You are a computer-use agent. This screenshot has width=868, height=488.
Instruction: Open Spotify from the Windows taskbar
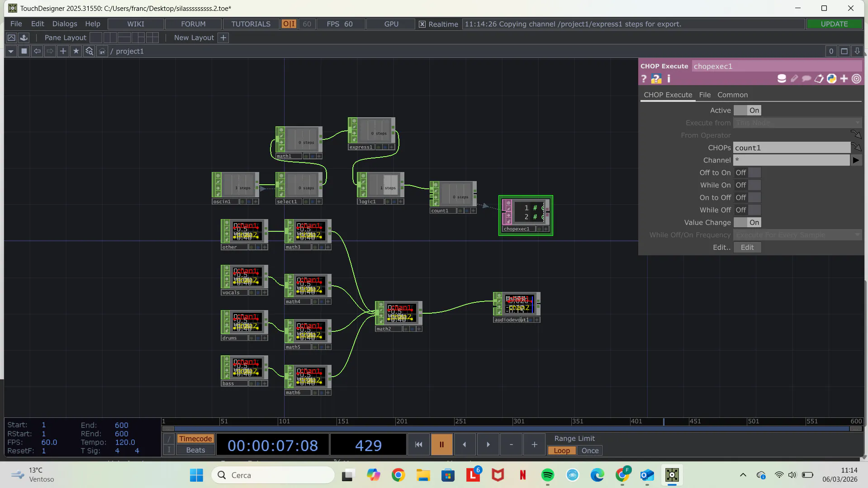(x=547, y=475)
